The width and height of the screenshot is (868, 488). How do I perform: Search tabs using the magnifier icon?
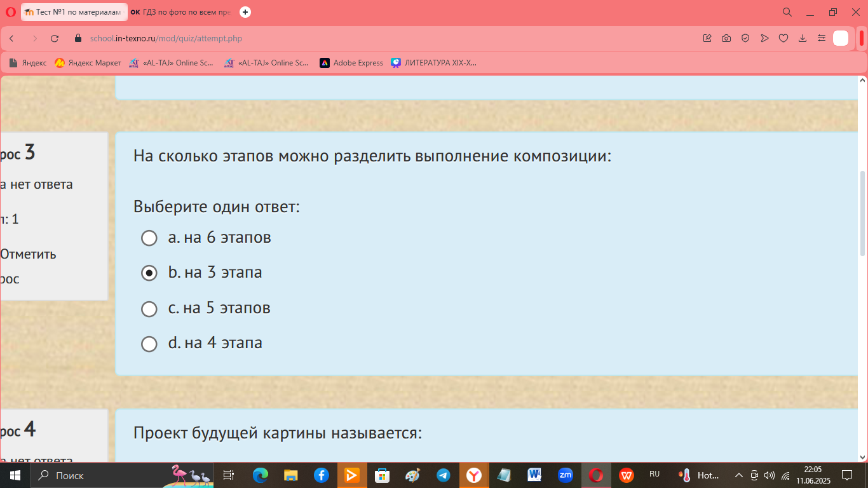787,12
